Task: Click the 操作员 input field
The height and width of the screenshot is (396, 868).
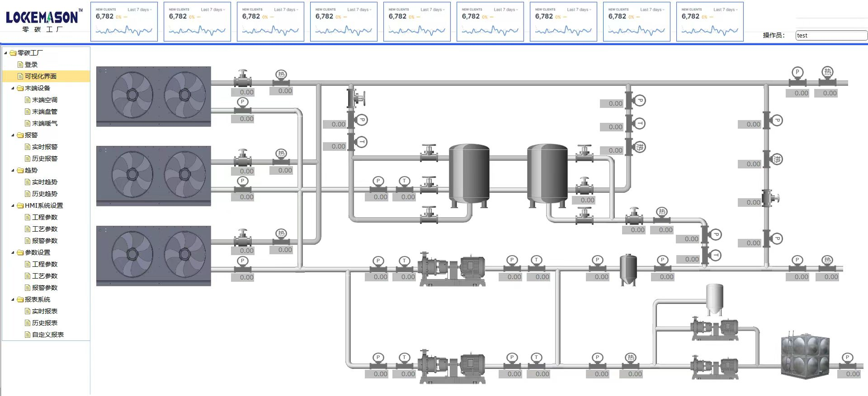Action: point(831,35)
